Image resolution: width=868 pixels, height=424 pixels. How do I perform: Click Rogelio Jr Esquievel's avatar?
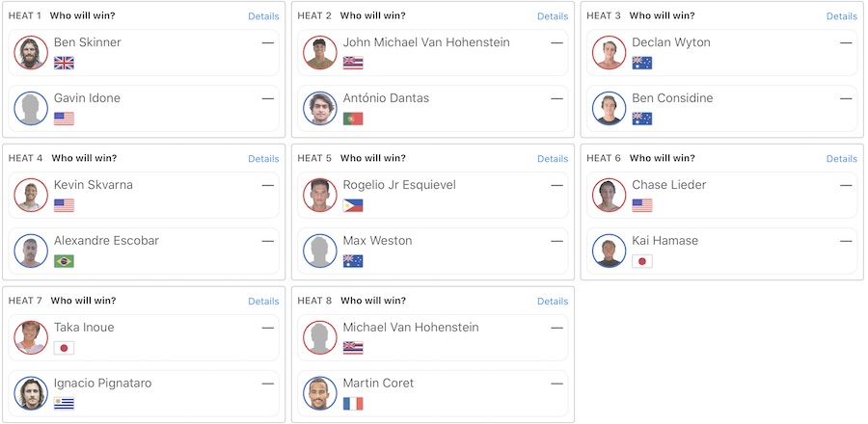coord(320,195)
